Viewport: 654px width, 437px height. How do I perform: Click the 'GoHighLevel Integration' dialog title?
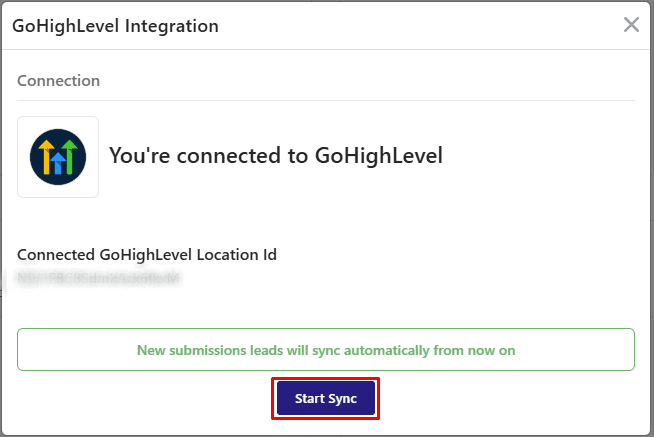[x=116, y=26]
